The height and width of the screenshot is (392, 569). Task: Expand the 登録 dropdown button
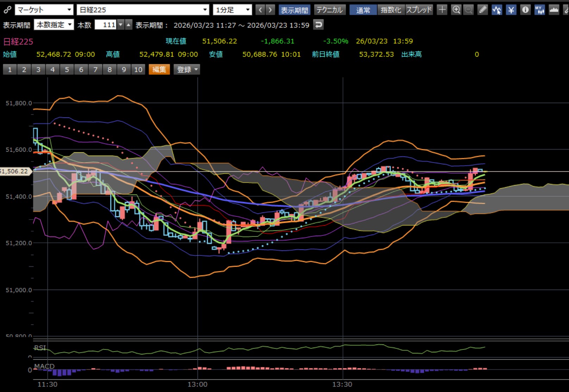pyautogui.click(x=187, y=70)
